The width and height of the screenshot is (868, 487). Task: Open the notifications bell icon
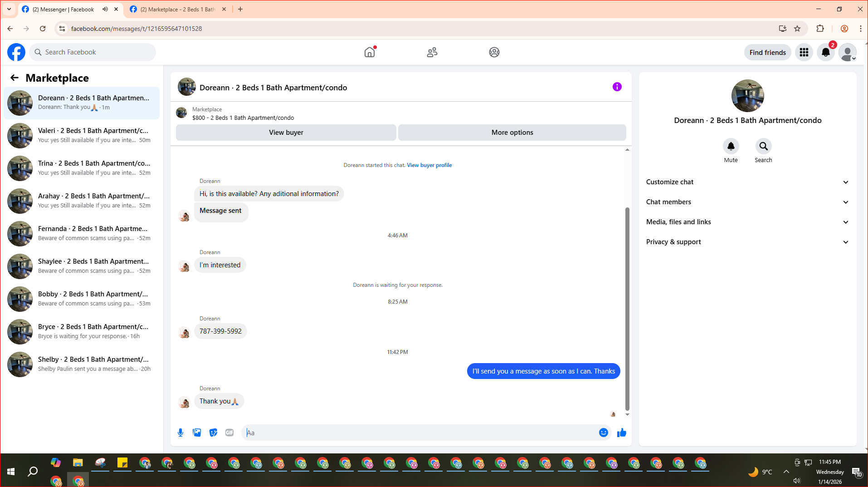tap(826, 52)
